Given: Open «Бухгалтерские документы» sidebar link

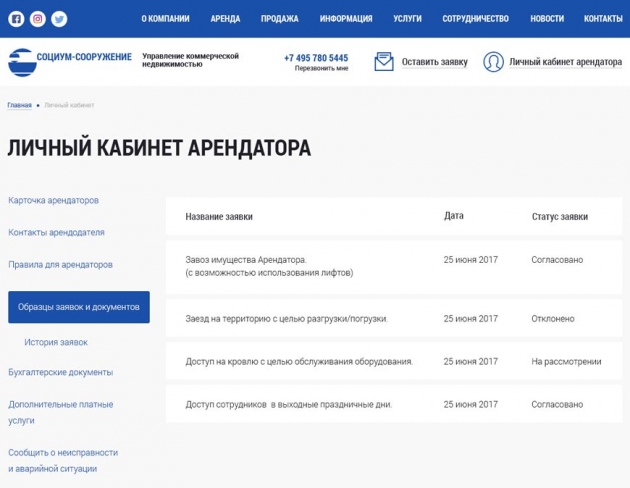Looking at the screenshot, I should (60, 372).
